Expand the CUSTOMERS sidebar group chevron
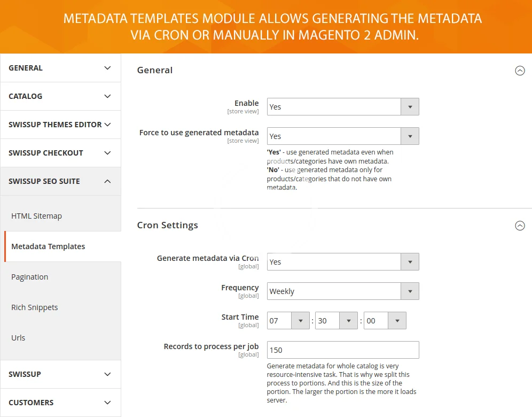The width and height of the screenshot is (532, 417). click(107, 403)
